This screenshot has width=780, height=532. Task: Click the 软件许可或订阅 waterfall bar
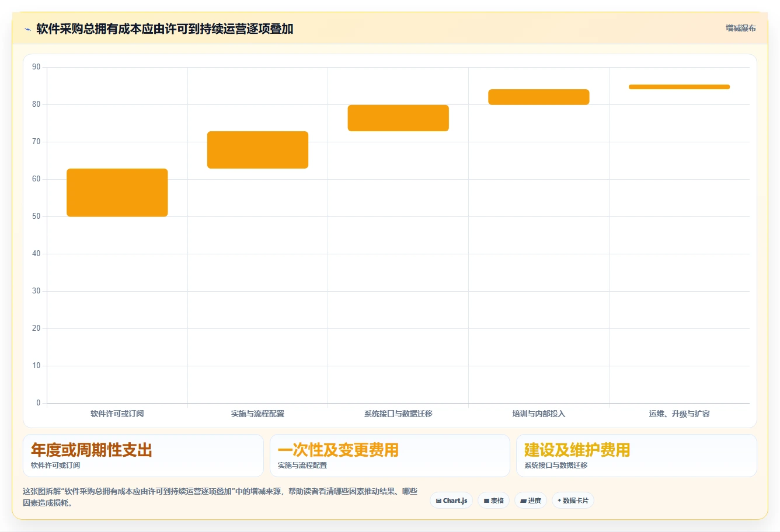pyautogui.click(x=117, y=192)
